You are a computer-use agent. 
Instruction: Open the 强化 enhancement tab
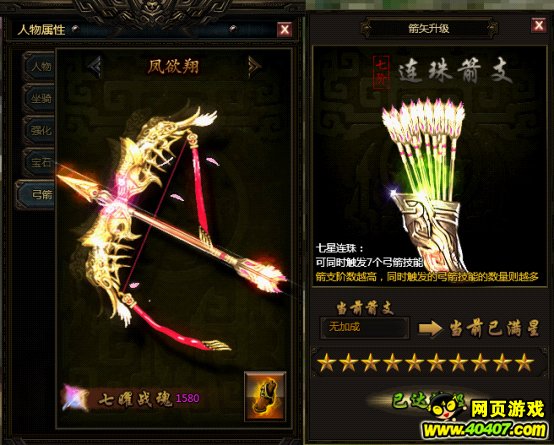pyautogui.click(x=39, y=130)
